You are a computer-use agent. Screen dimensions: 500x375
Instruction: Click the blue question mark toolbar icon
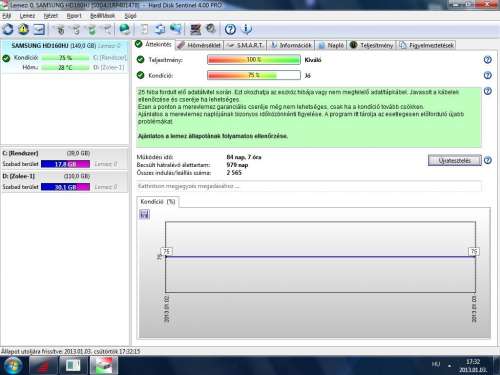[230, 29]
